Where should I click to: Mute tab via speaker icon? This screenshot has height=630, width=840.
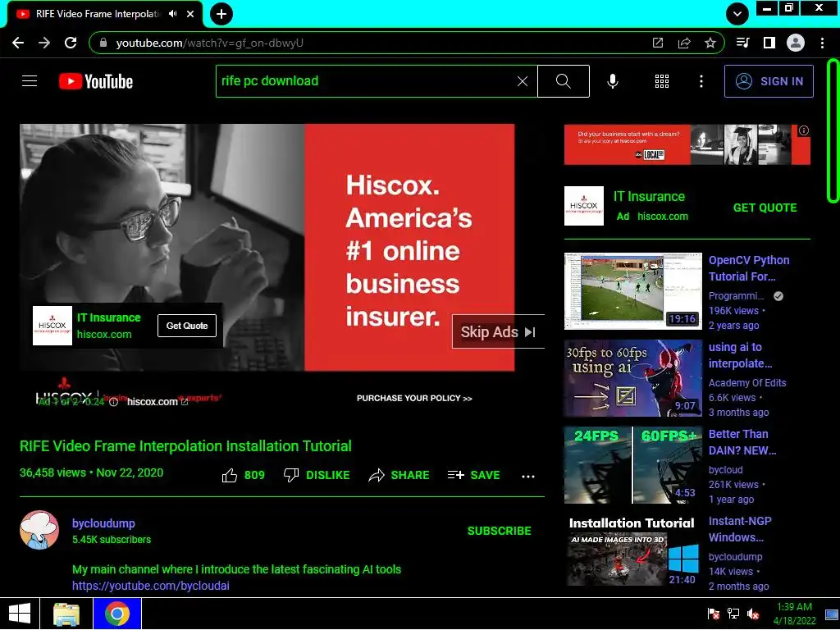point(172,14)
